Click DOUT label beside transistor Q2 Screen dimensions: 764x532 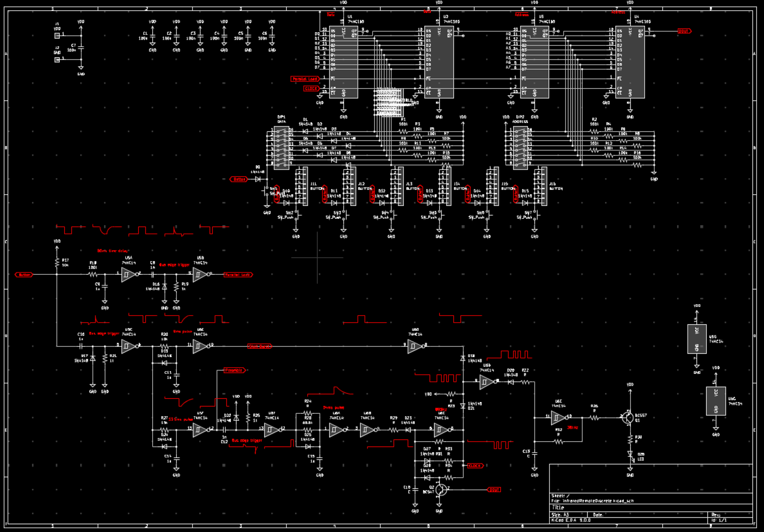(494, 490)
